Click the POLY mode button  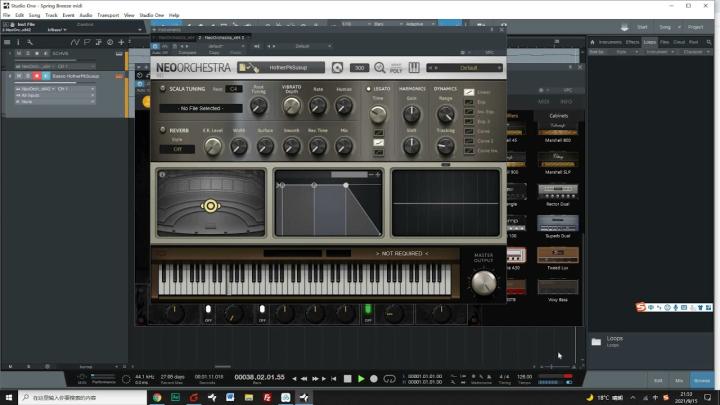pyautogui.click(x=396, y=68)
